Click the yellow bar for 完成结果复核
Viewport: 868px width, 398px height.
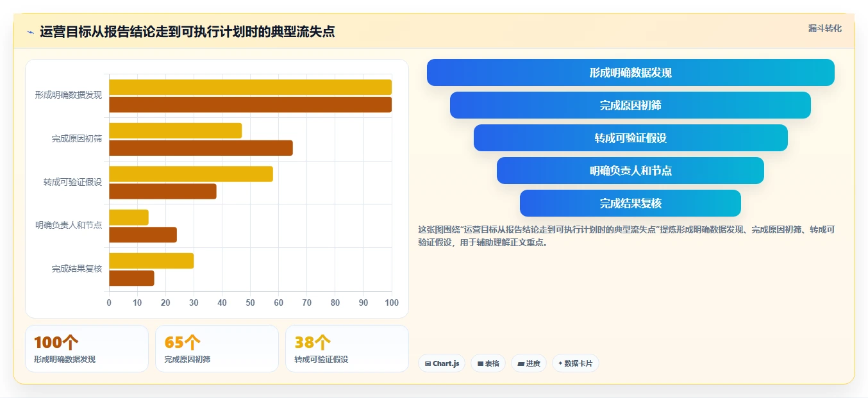151,261
